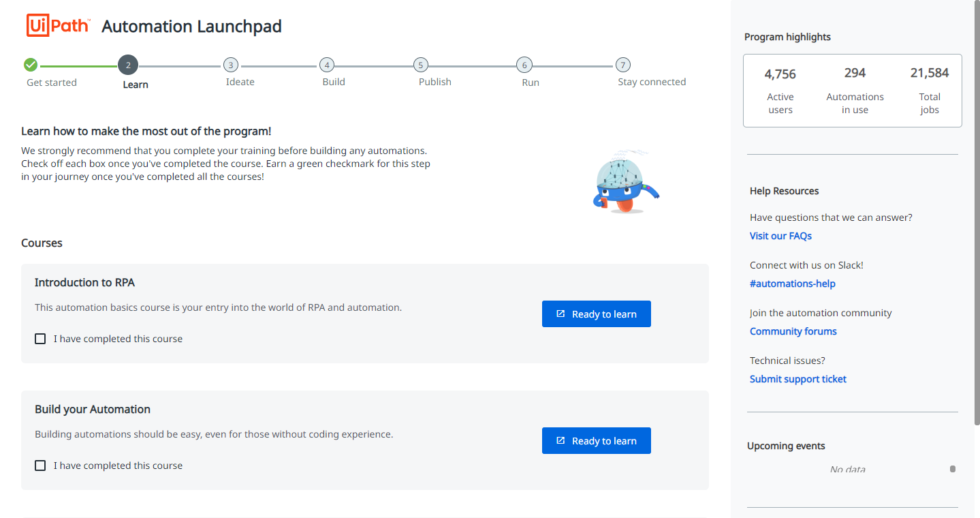Click the UiPath logo
Image resolution: width=980 pixels, height=518 pixels.
(x=58, y=26)
